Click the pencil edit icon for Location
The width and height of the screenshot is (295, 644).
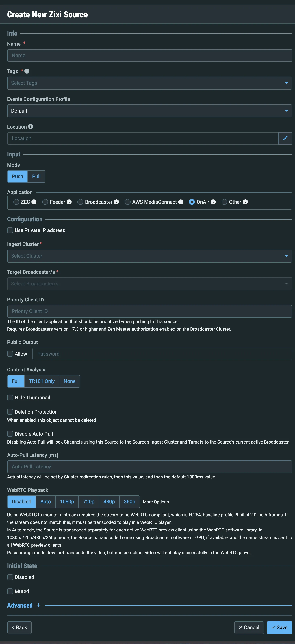(285, 138)
